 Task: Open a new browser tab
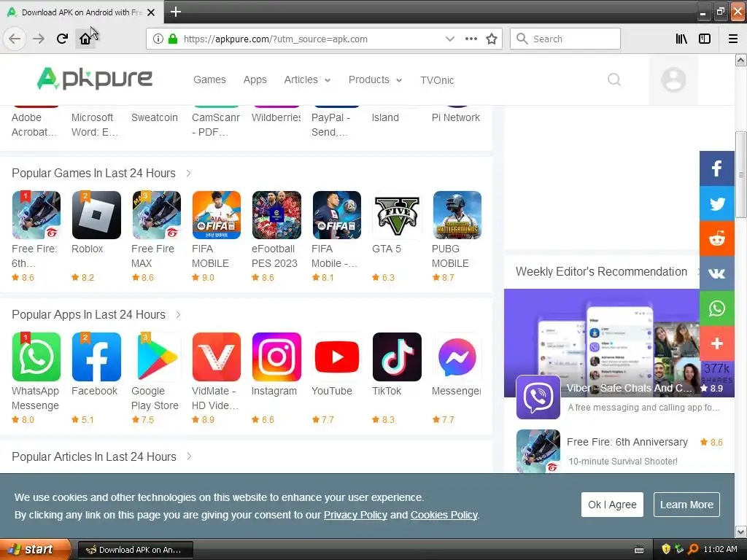tap(175, 12)
